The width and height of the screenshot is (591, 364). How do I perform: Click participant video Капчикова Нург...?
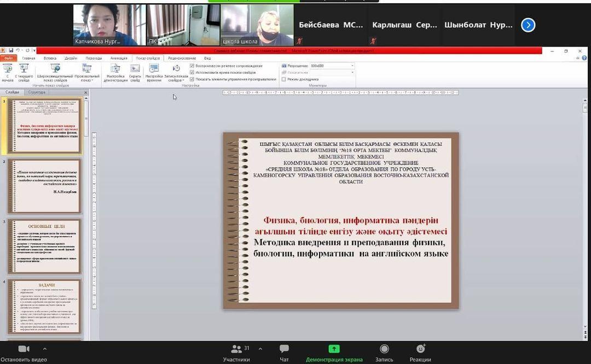tap(109, 25)
